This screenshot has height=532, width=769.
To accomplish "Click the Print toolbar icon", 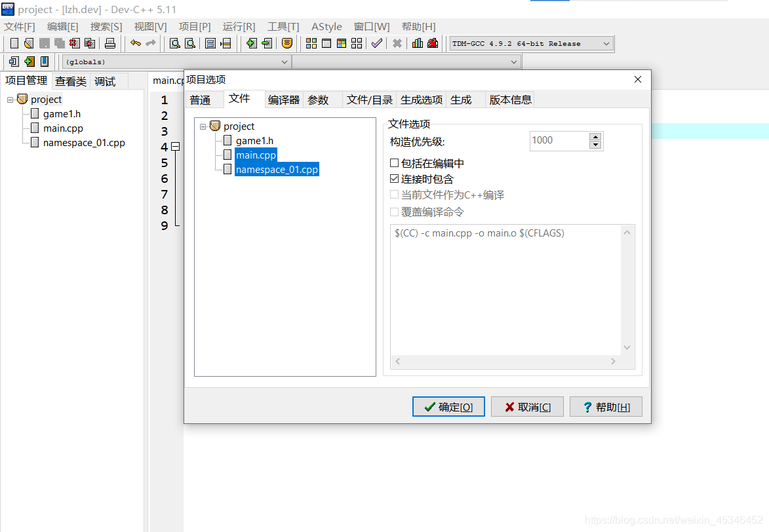I will pos(111,43).
